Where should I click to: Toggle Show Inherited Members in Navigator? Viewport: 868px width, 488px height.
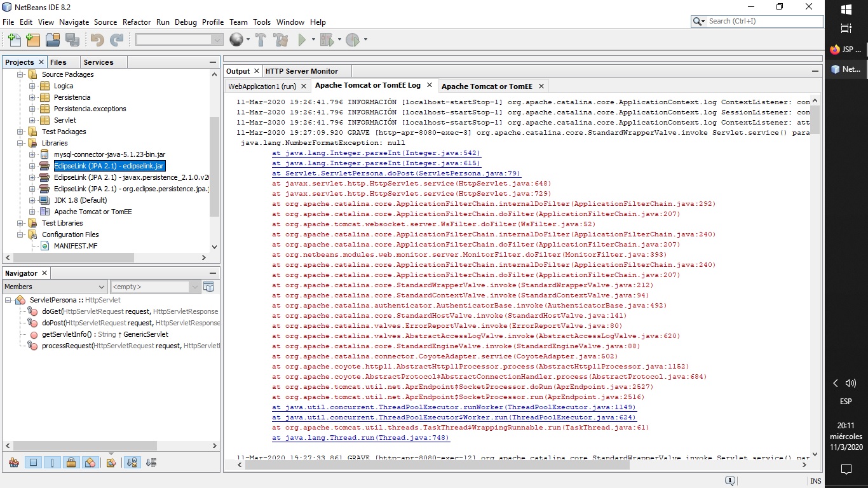[x=14, y=463]
